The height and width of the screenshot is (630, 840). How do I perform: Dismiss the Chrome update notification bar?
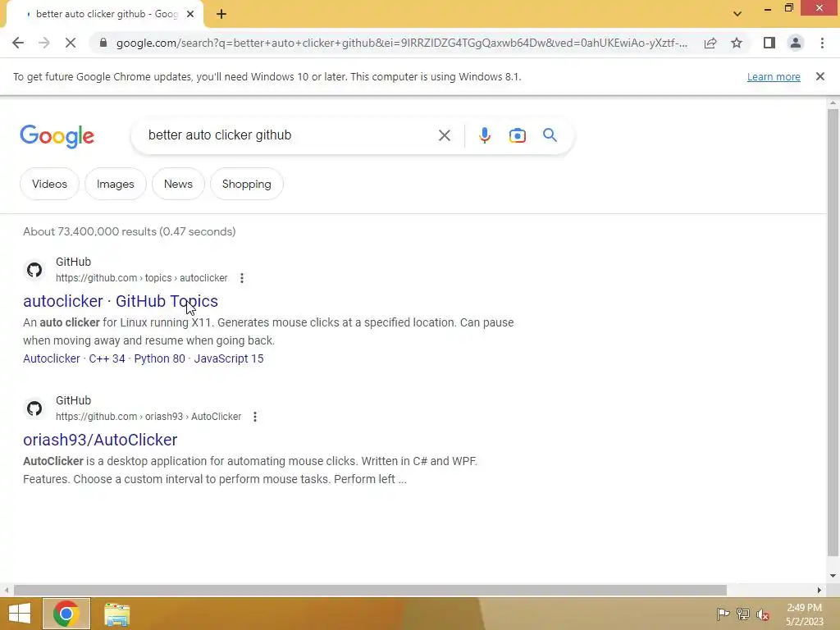pos(820,76)
